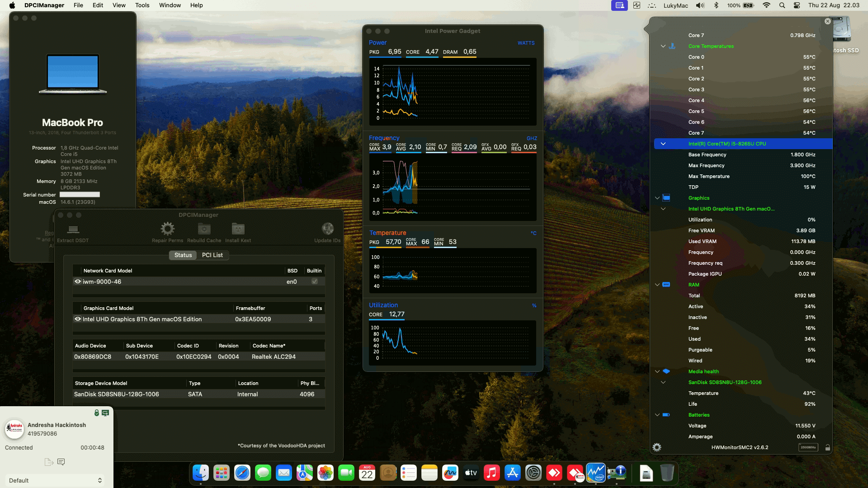This screenshot has height=488, width=868.
Task: Toggle visibility eye next to iwm-9000-46
Action: 77,281
